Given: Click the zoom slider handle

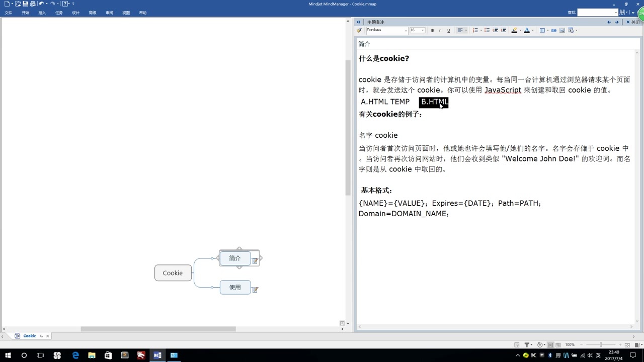Looking at the screenshot, I should 601,345.
